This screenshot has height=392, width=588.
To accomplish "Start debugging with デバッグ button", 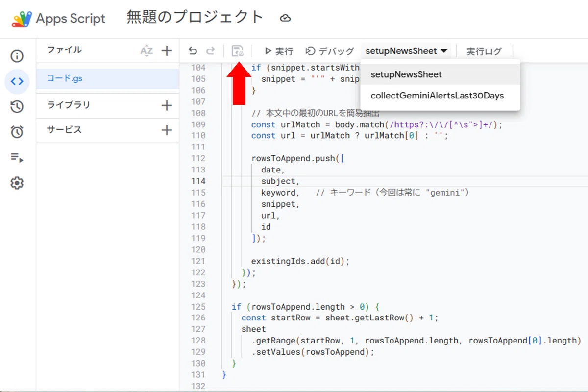I will click(x=329, y=51).
